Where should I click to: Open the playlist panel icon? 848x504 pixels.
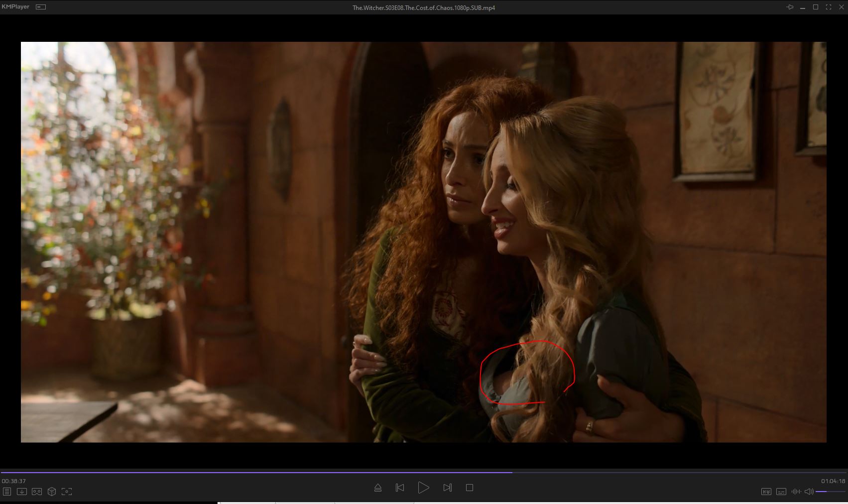tap(7, 492)
